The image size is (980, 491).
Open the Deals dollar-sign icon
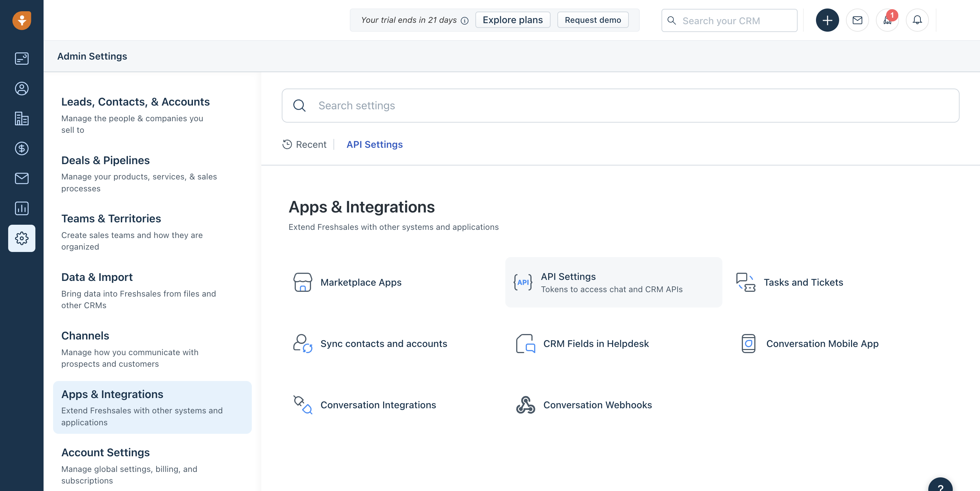pyautogui.click(x=21, y=148)
